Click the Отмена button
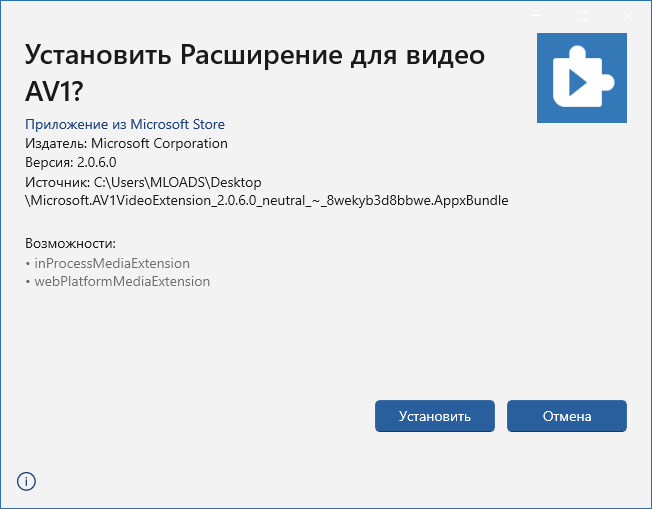The width and height of the screenshot is (652, 509). pyautogui.click(x=566, y=416)
